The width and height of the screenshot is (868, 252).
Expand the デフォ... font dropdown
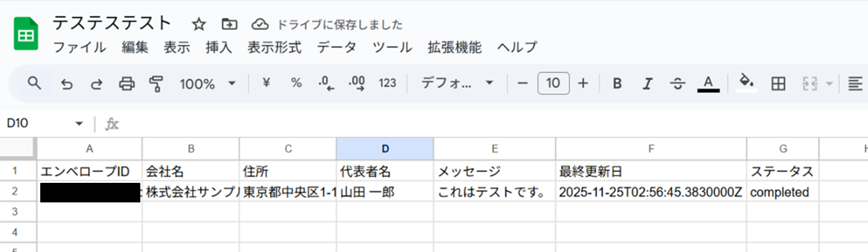(x=457, y=83)
